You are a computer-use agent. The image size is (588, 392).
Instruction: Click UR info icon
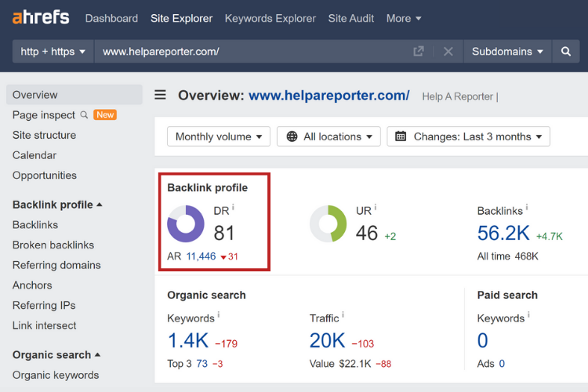[x=376, y=207]
